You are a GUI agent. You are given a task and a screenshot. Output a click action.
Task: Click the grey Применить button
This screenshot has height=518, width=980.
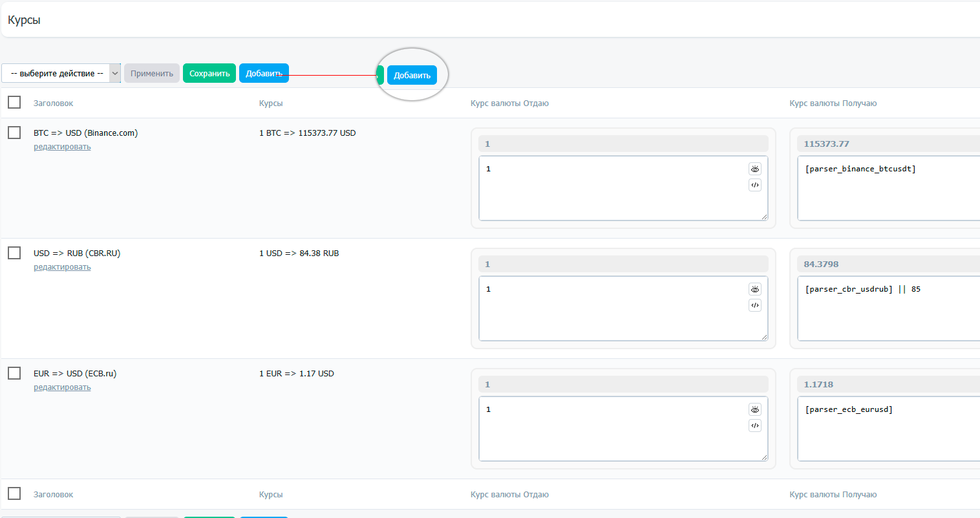152,74
